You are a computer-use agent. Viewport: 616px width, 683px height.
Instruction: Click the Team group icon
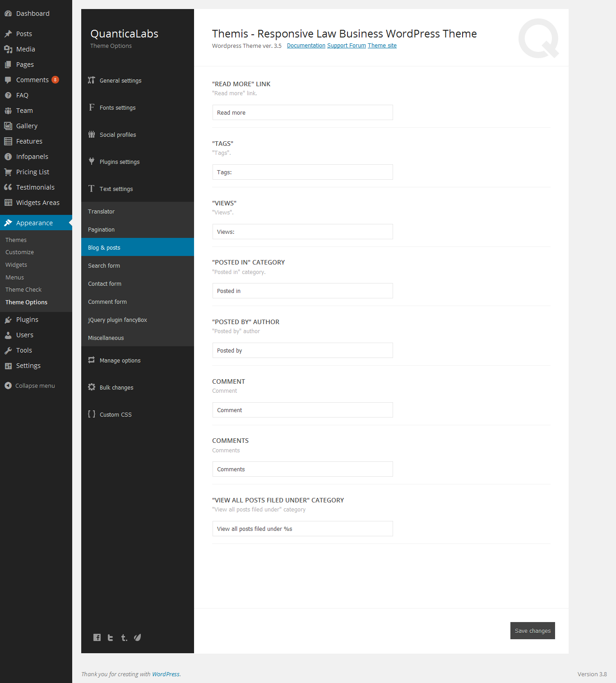[8, 111]
